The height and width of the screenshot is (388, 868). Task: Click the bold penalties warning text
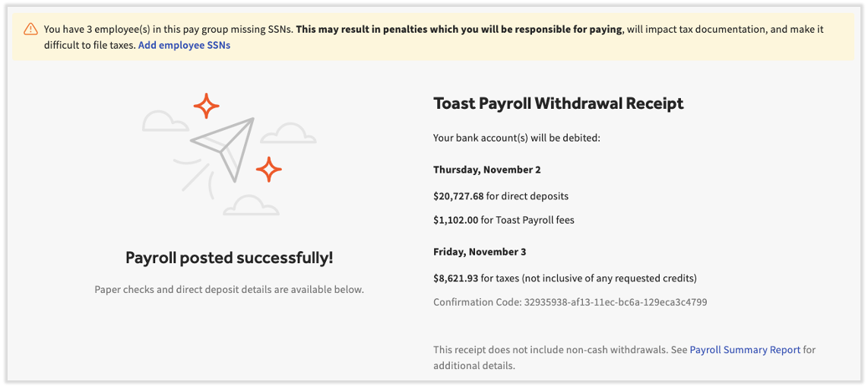tap(459, 30)
